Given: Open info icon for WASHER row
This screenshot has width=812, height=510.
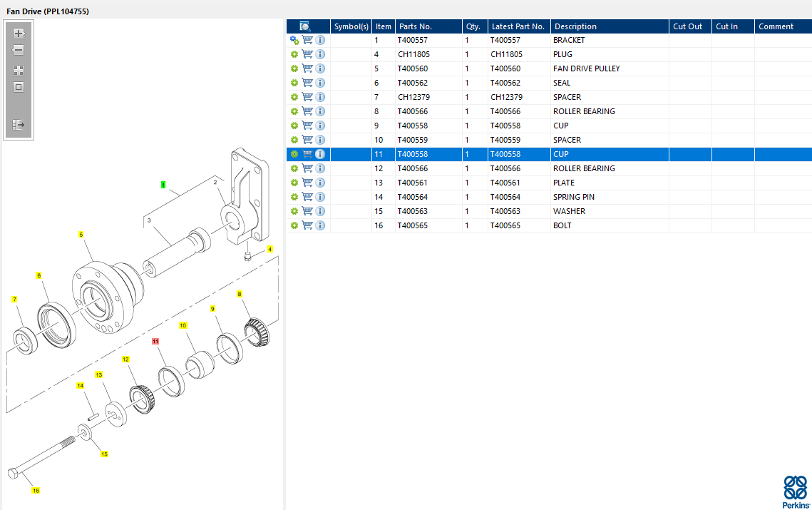Looking at the screenshot, I should pos(320,211).
